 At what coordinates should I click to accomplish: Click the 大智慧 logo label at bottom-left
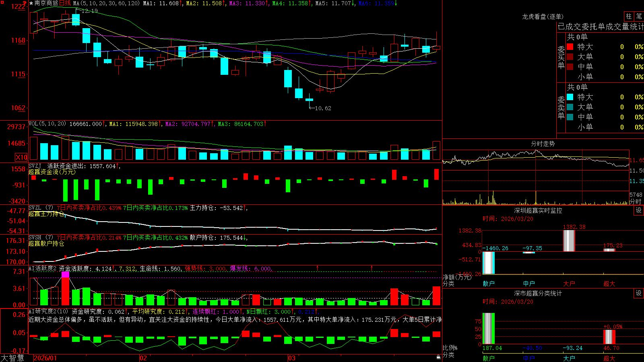12,358
